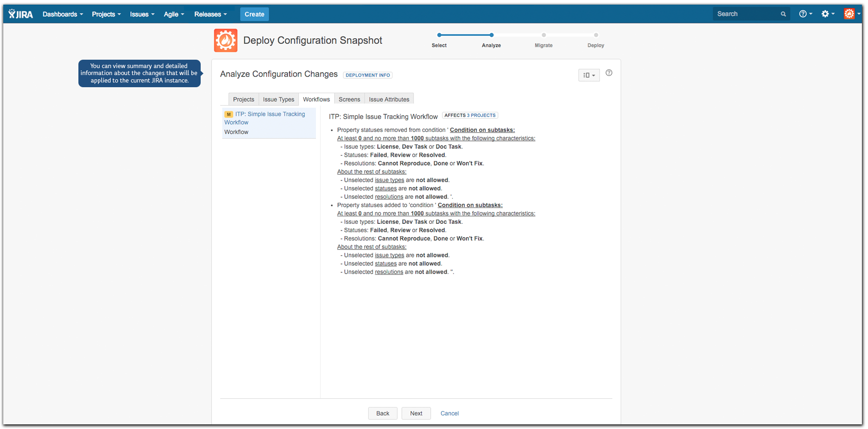Click 'Analyze Configuration Changes' title
868x429 pixels.
click(x=279, y=74)
